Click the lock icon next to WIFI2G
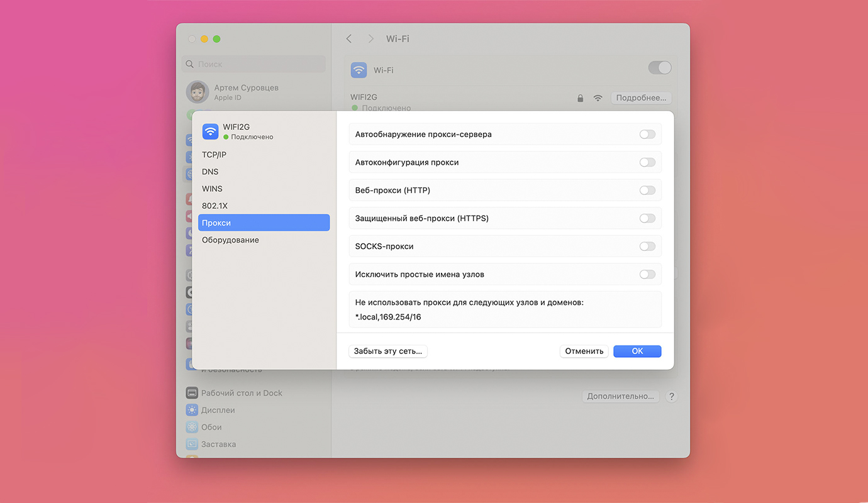Screen dimensions: 868x503 pos(580,98)
